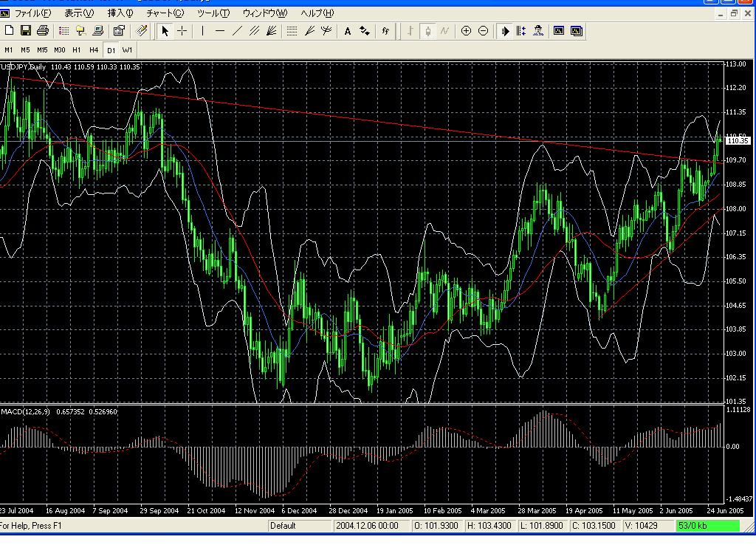The width and height of the screenshot is (756, 545).
Task: Open the ツール(T) menu
Action: point(213,13)
